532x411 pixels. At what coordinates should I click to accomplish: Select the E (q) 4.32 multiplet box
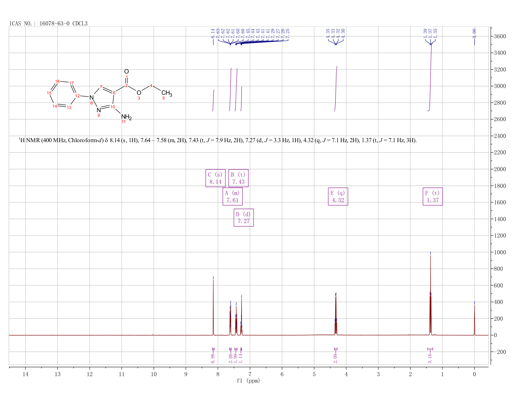click(x=338, y=196)
